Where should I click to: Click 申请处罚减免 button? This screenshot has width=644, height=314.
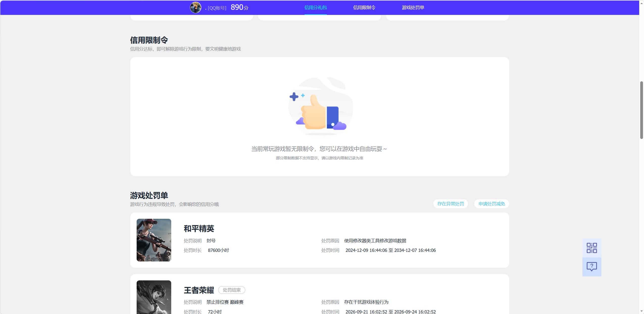pyautogui.click(x=491, y=204)
